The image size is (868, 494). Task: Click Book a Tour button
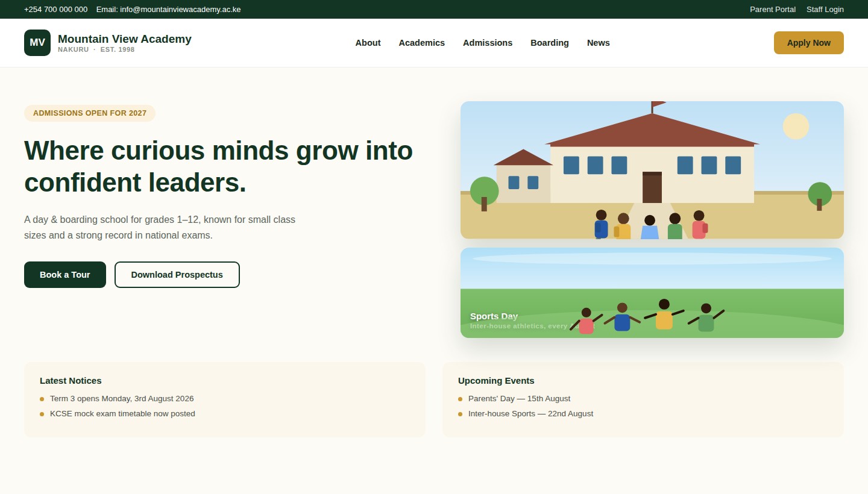tap(65, 275)
